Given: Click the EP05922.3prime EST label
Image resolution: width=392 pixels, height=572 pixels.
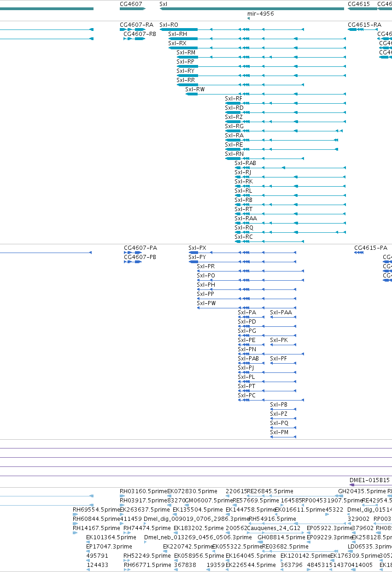Looking at the screenshot, I should pos(329,528).
